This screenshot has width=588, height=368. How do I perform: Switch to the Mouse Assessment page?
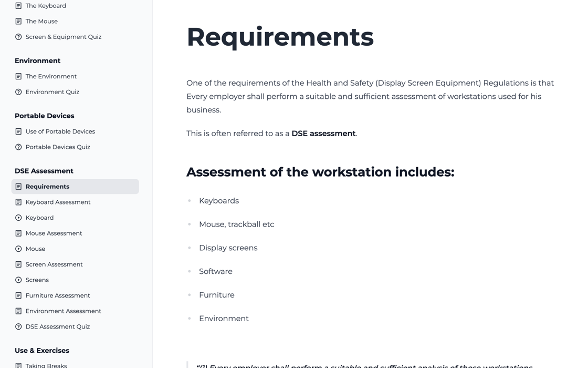tap(54, 233)
